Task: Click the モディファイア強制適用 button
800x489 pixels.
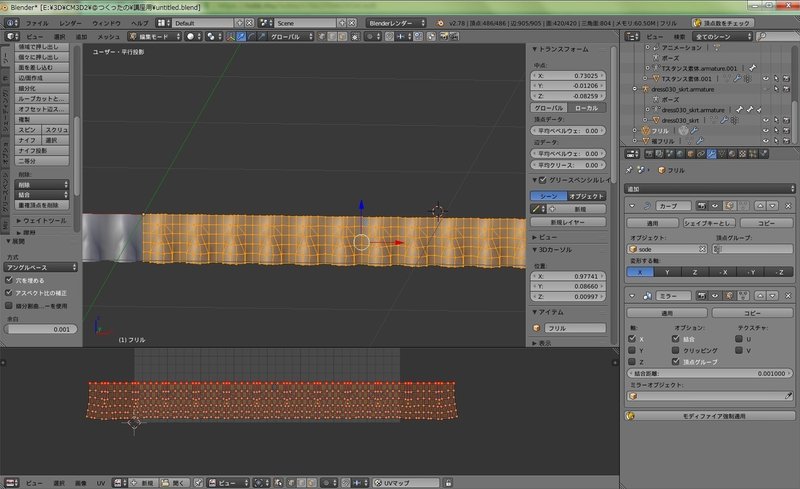Action: coord(710,416)
